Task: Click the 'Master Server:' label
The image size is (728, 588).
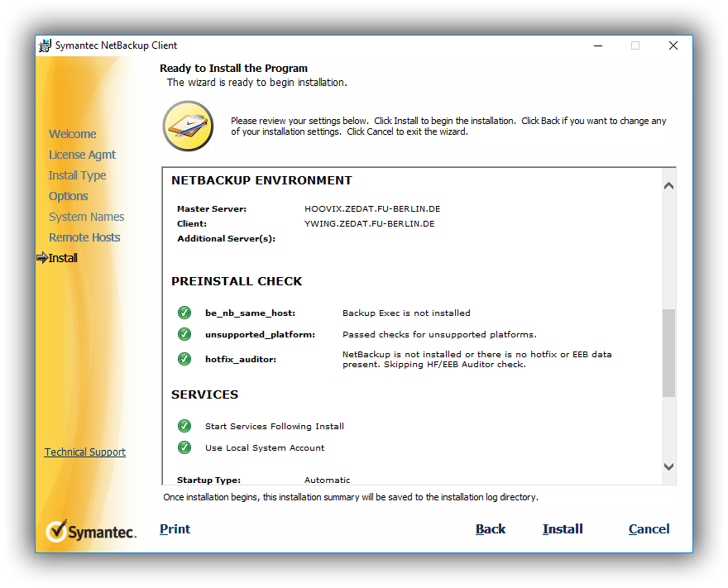Action: (212, 209)
